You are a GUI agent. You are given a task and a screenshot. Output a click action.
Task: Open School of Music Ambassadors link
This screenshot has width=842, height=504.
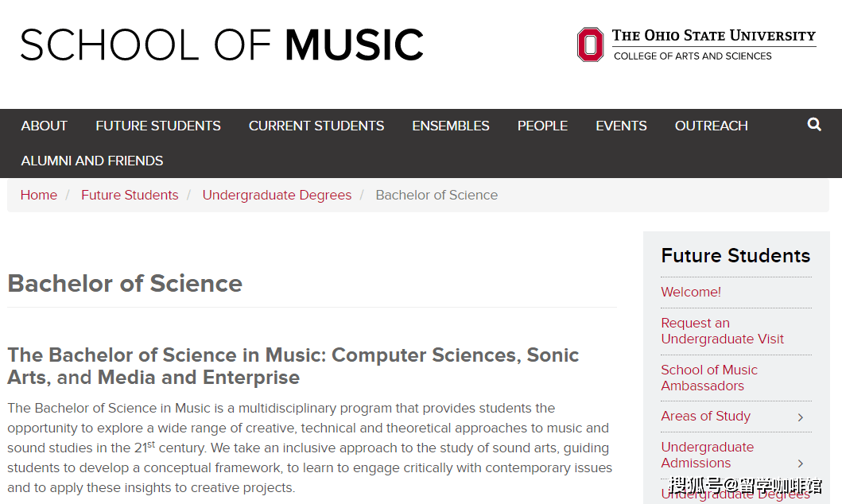(709, 378)
